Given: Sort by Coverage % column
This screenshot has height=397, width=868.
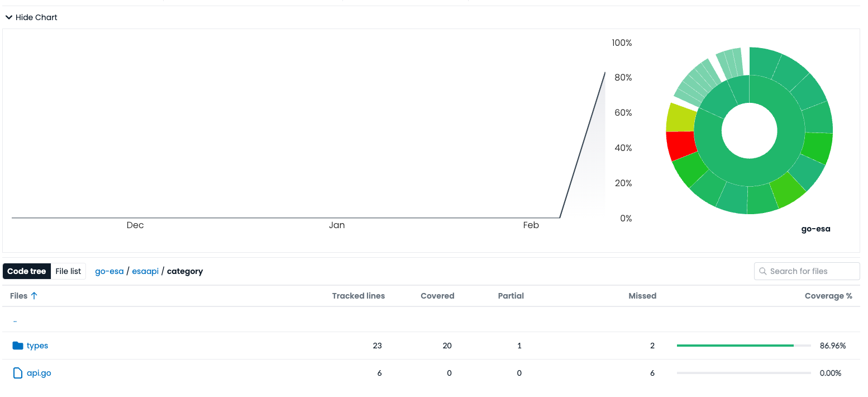Looking at the screenshot, I should (x=828, y=296).
